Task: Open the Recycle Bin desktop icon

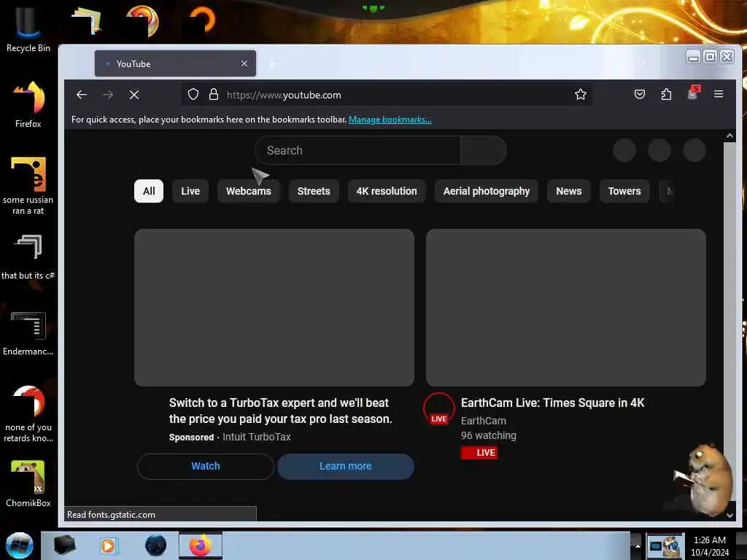Action: point(28,28)
